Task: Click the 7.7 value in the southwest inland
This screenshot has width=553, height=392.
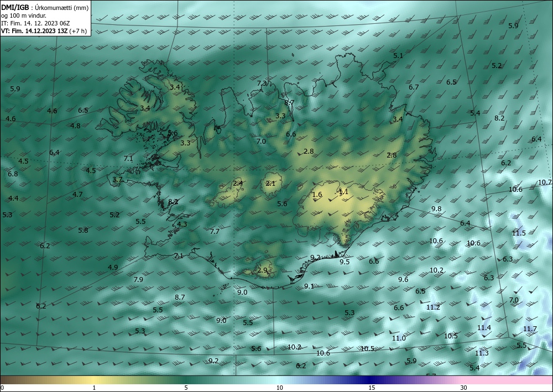Action: (x=215, y=231)
